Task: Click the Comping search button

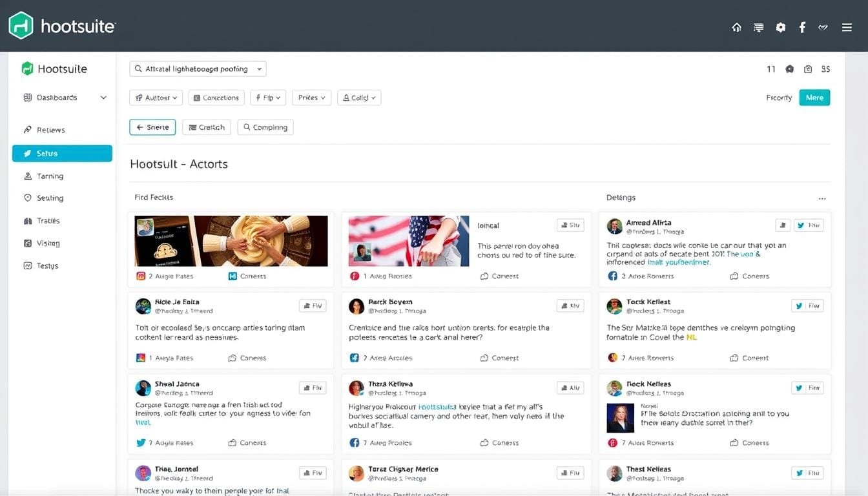Action: 265,127
